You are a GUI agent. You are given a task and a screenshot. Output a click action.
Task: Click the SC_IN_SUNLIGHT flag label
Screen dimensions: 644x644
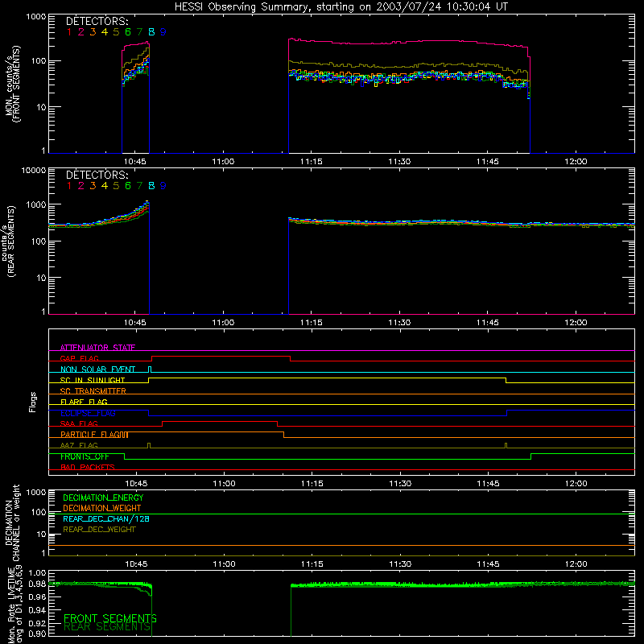(93, 380)
